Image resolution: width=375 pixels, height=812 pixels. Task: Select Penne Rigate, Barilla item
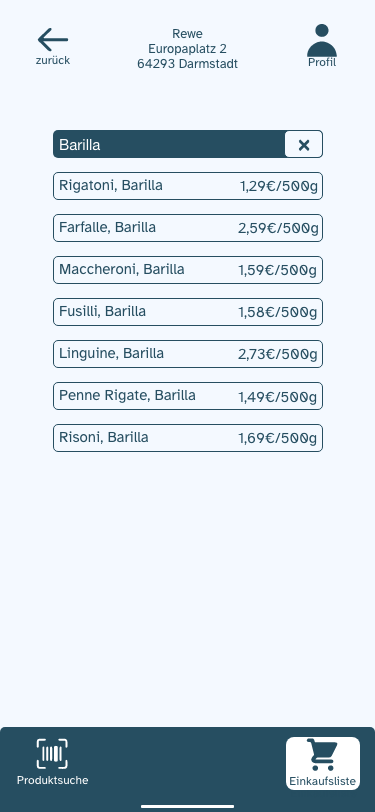tap(188, 396)
